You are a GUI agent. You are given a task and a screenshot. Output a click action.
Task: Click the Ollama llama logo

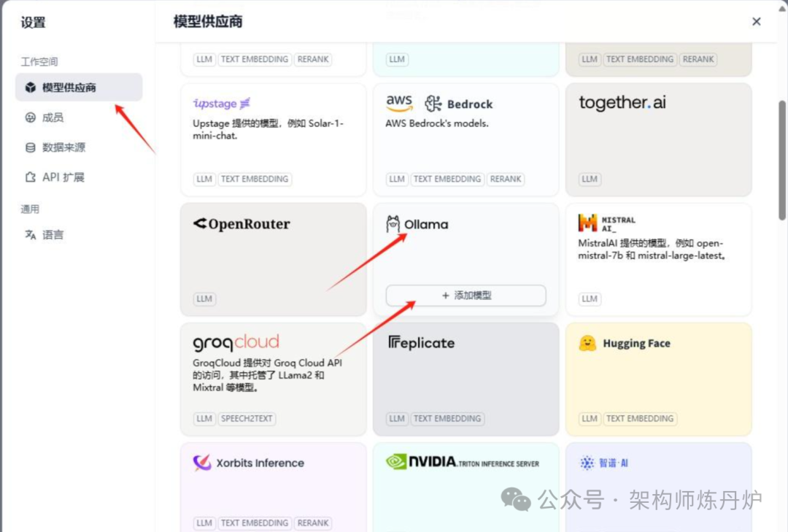[x=393, y=224]
